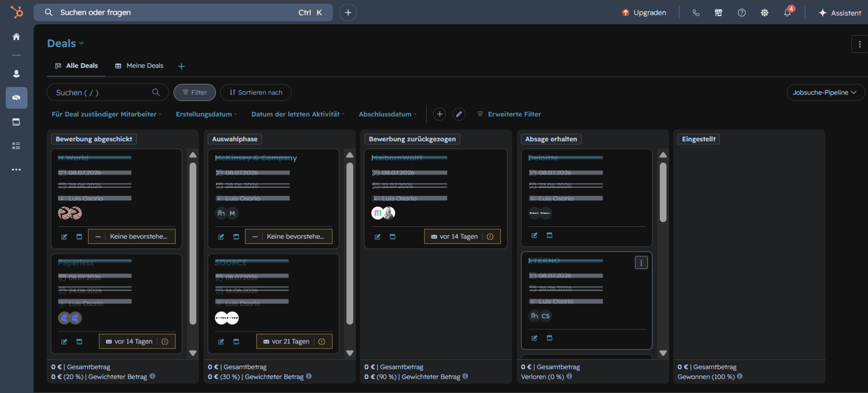
Task: Add a quick filter with the plus circle
Action: (x=439, y=114)
